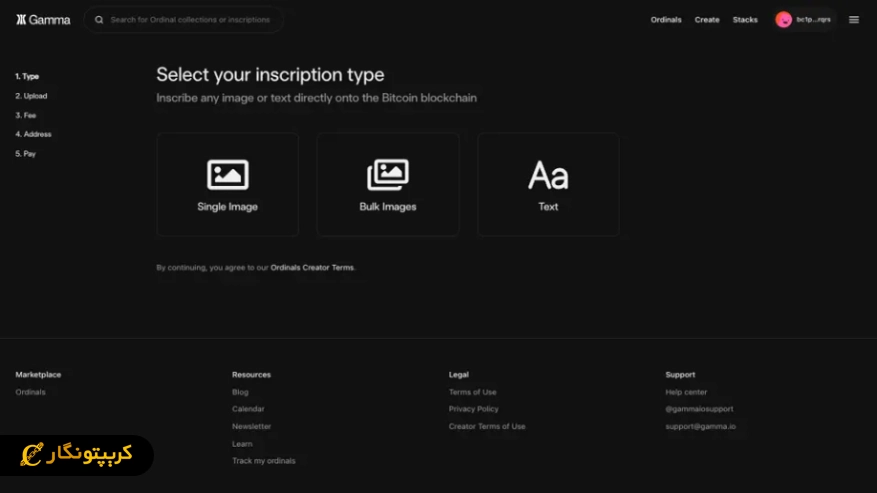Open the Ordinals Creator Terms link

click(x=312, y=267)
